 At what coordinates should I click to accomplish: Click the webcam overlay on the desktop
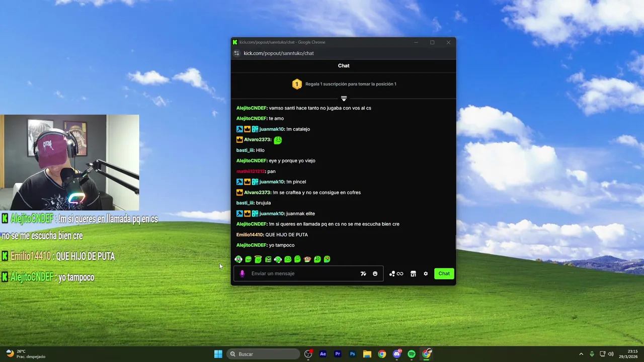click(69, 162)
